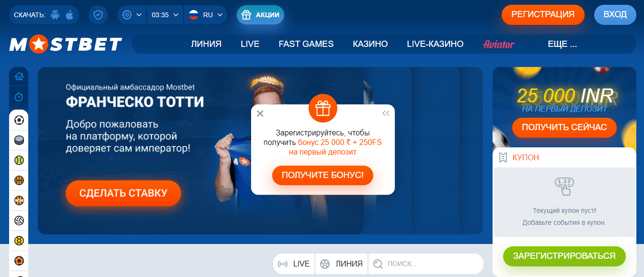Expand the ЕЩЕ ... more menu
Image resolution: width=644 pixels, height=277 pixels.
point(563,44)
